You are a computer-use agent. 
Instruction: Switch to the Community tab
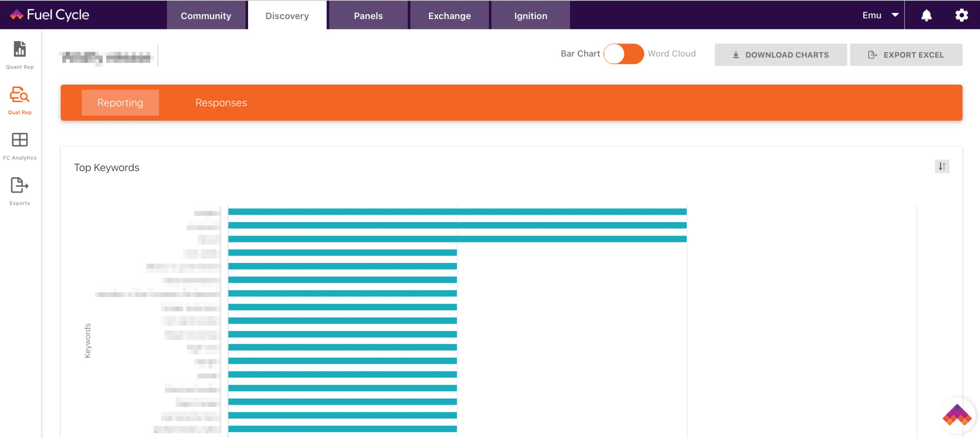pos(206,15)
